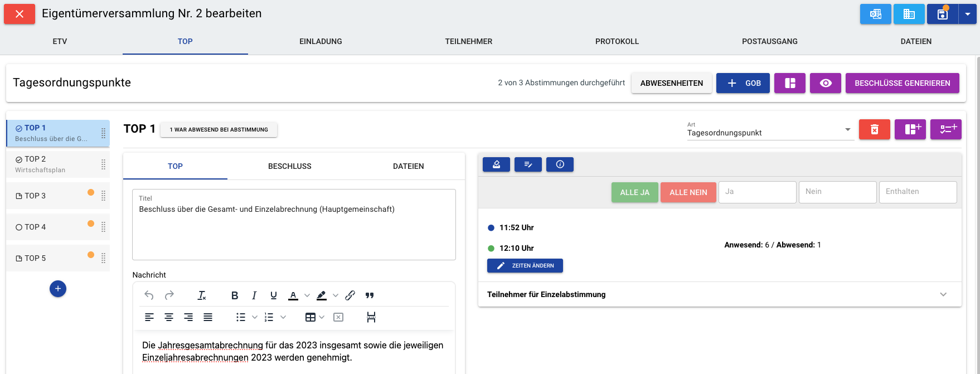Image resolution: width=980 pixels, height=374 pixels.
Task: Click the building icon button in header
Action: 909,14
